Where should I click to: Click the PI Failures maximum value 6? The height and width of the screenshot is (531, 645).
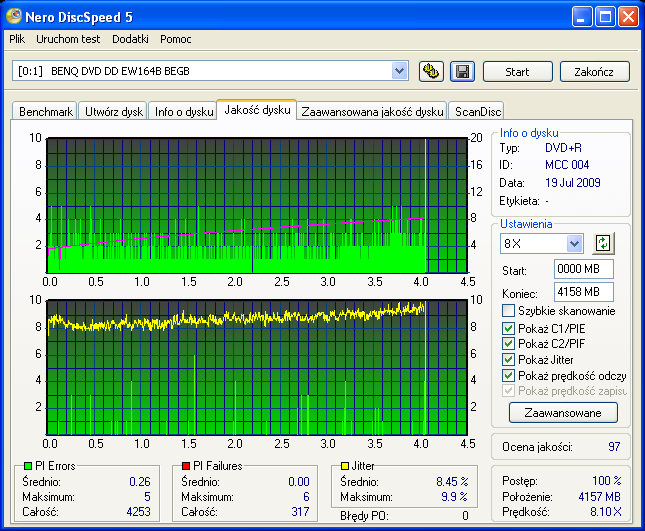pos(306,496)
